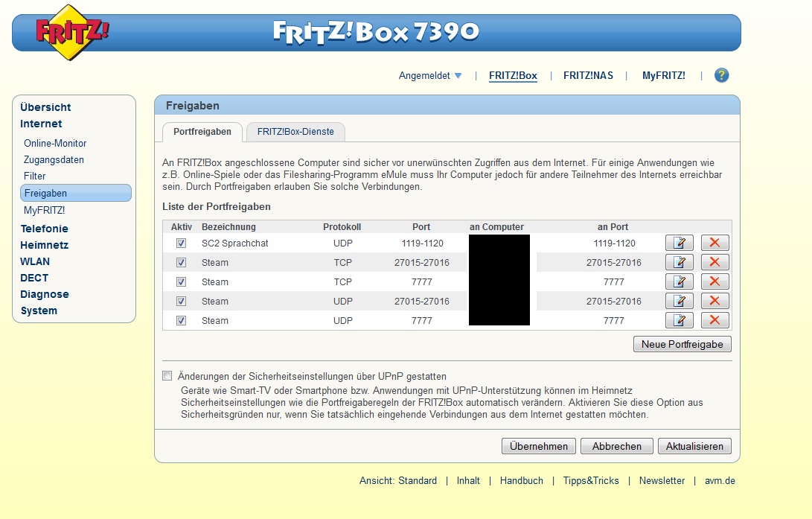Select Online-Monitor in the sidebar
The image size is (812, 519).
click(x=55, y=144)
